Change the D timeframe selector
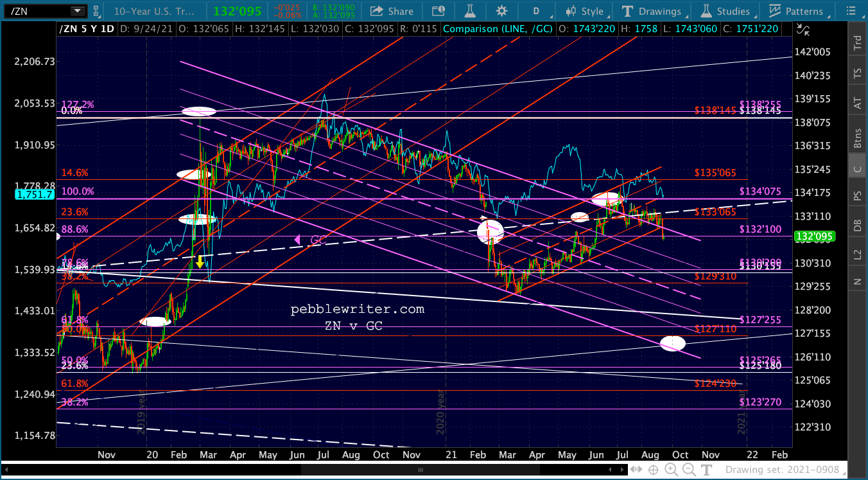 click(537, 11)
